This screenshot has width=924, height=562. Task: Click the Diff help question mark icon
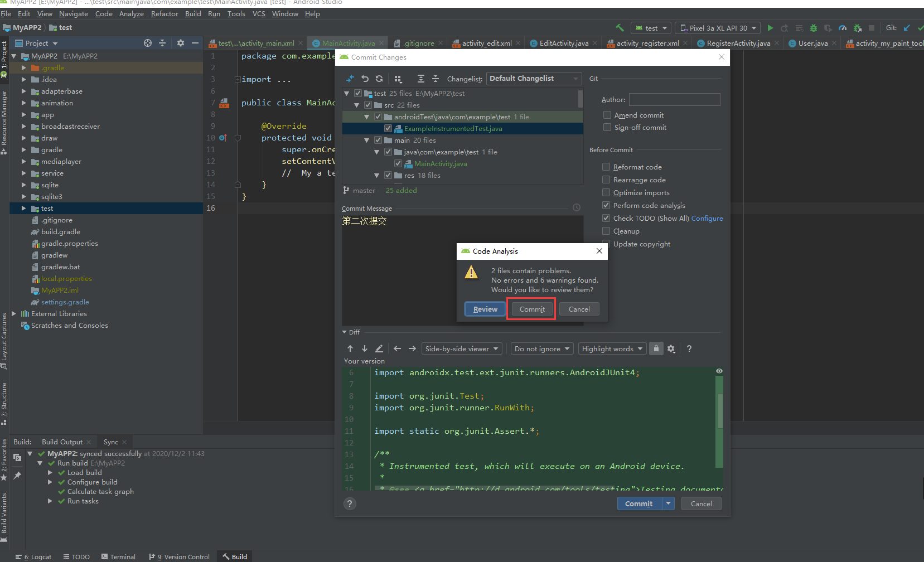click(x=689, y=348)
